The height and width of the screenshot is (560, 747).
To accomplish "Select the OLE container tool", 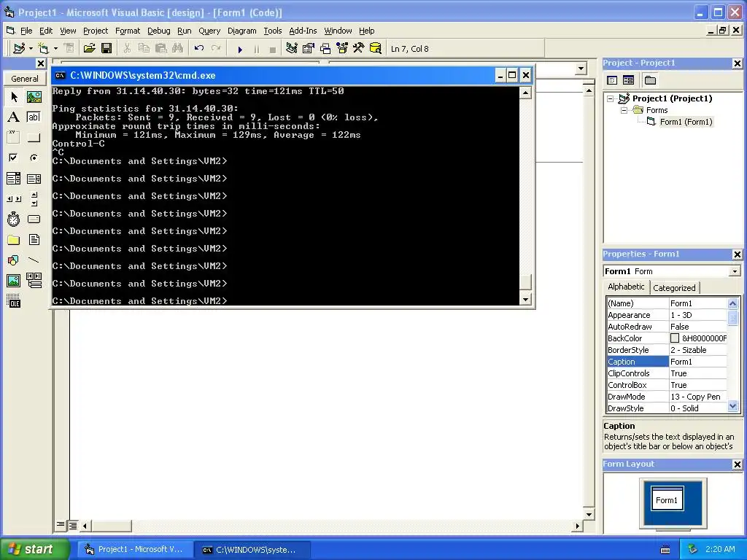I will [x=14, y=301].
